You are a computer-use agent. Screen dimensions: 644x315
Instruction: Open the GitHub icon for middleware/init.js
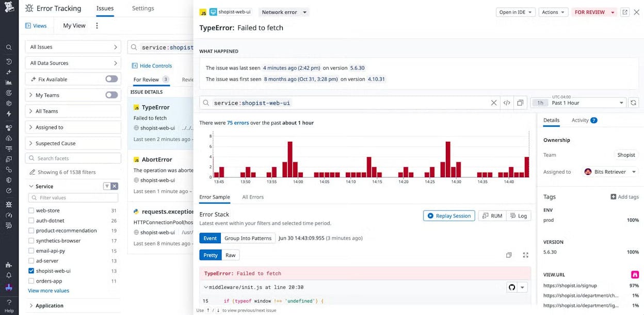pos(512,287)
